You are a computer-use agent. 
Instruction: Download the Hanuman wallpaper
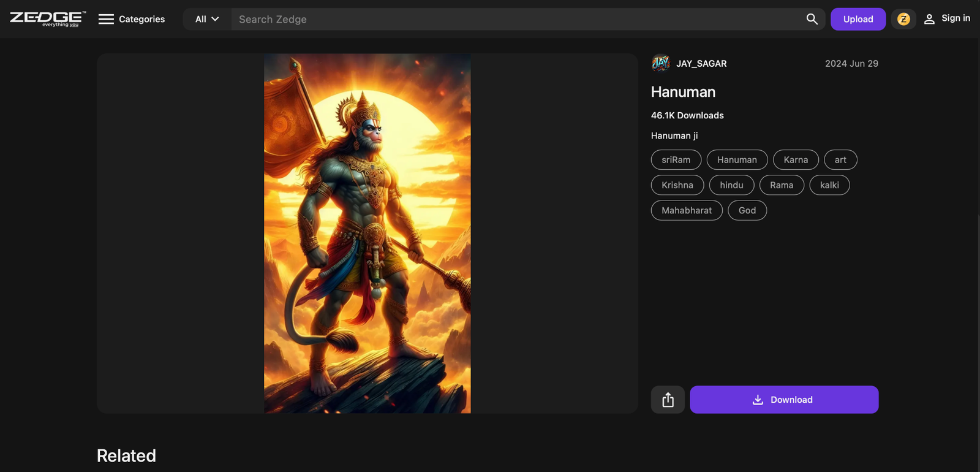point(784,400)
